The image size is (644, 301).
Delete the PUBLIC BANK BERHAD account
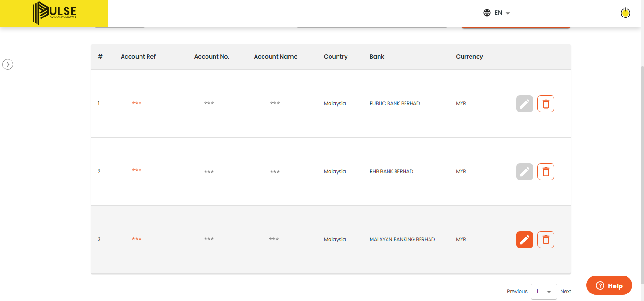pyautogui.click(x=546, y=104)
